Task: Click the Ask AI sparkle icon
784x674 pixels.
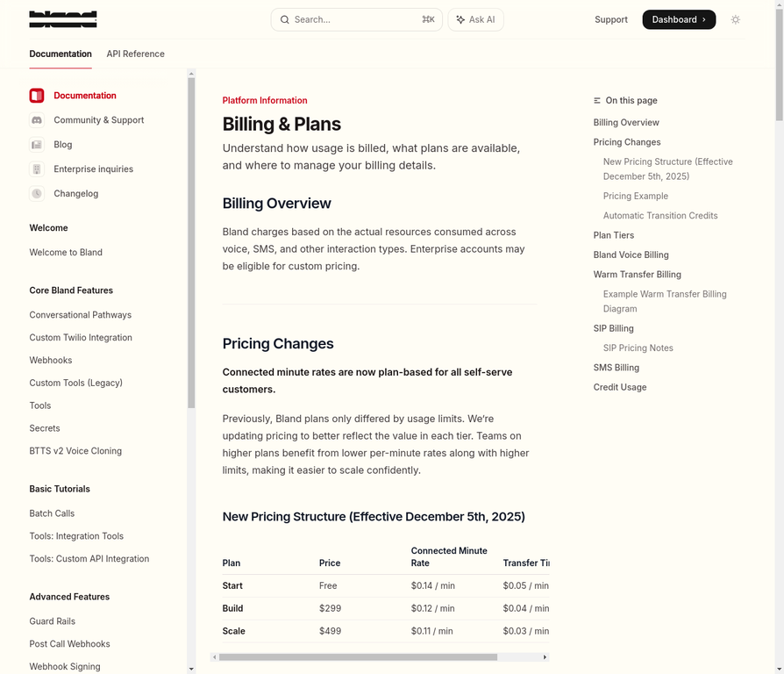Action: pyautogui.click(x=460, y=19)
